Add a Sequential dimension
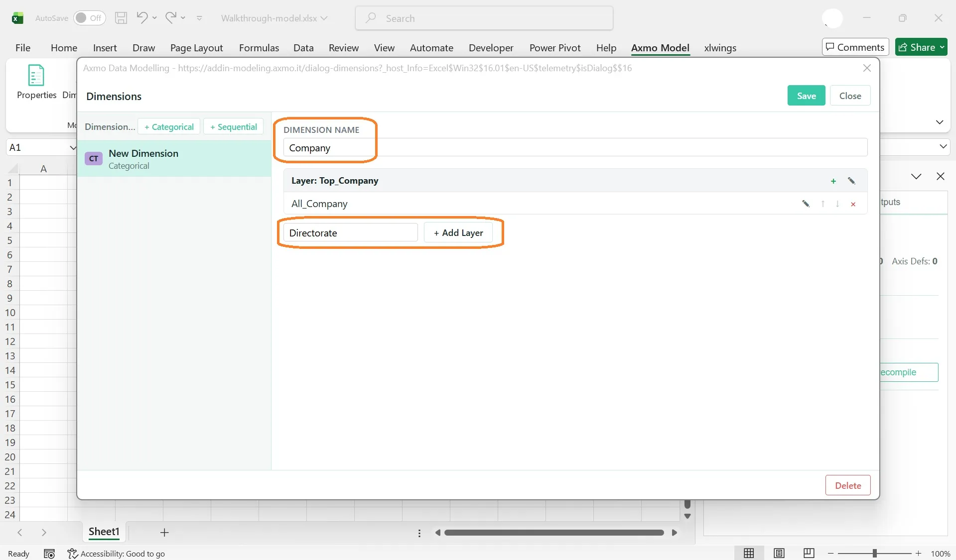 233,126
